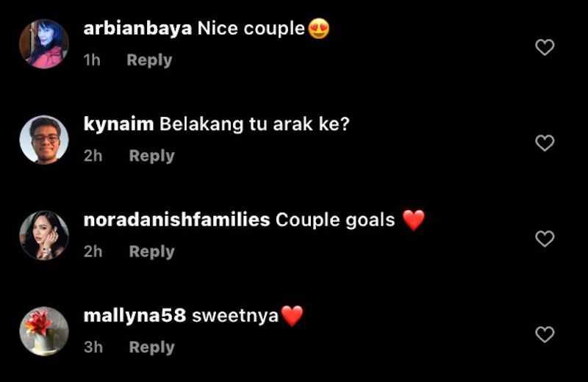Open the arbianbaya username link
The height and width of the screenshot is (382, 588).
pos(137,29)
